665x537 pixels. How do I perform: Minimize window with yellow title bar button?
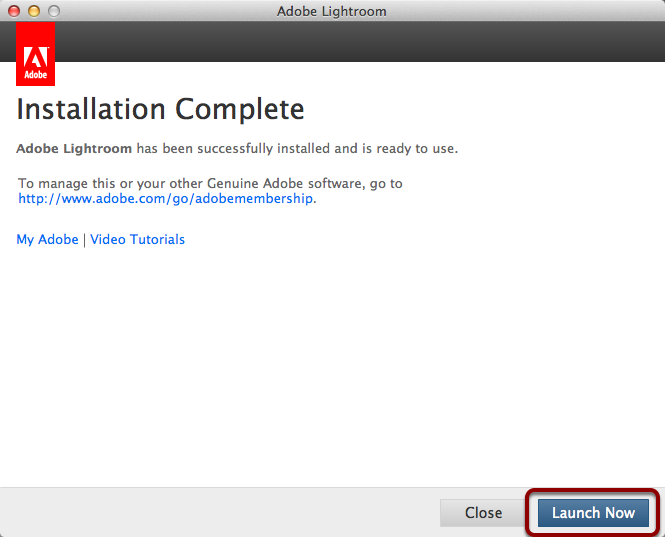pos(34,11)
